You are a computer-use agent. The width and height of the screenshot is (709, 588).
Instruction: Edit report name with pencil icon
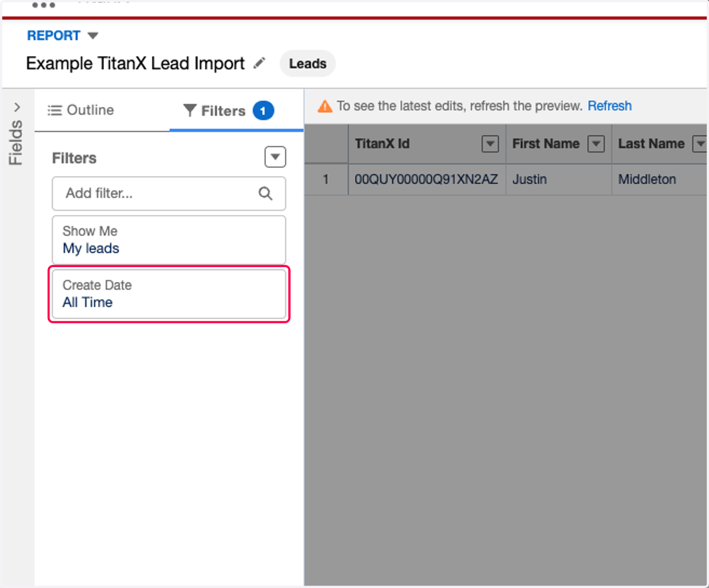click(259, 63)
